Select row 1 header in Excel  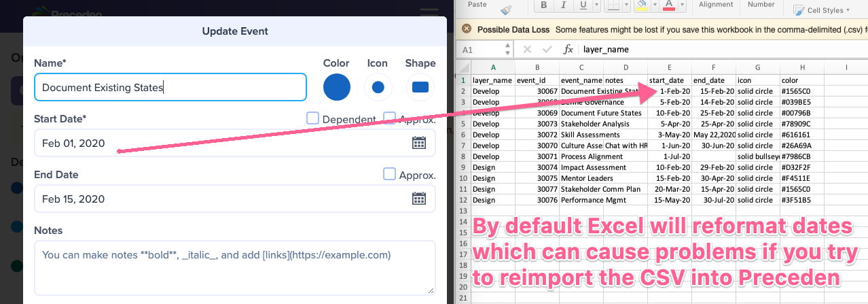coord(464,80)
